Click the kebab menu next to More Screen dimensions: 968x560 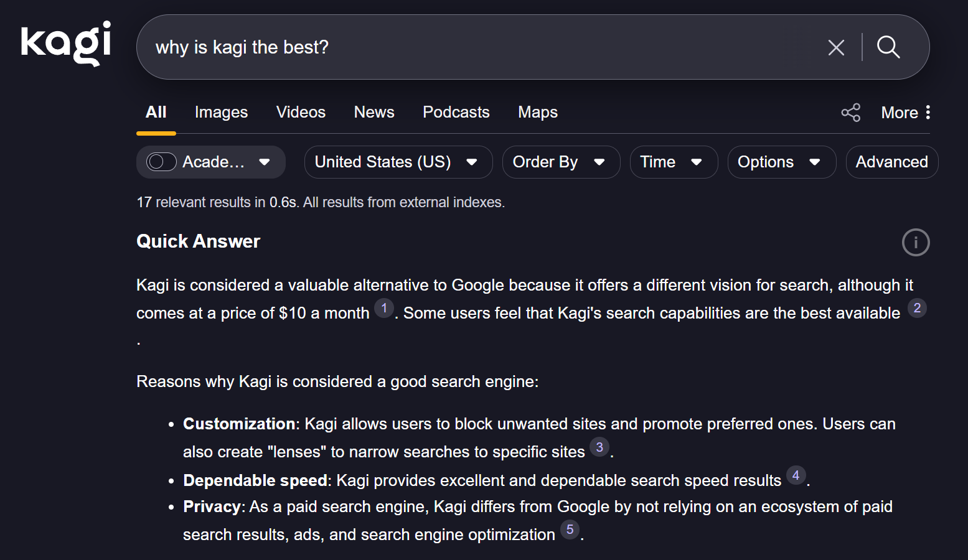(x=928, y=112)
